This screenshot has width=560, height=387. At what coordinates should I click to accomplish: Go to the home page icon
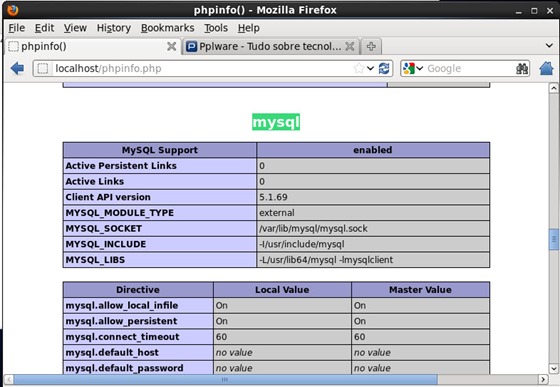pos(546,68)
